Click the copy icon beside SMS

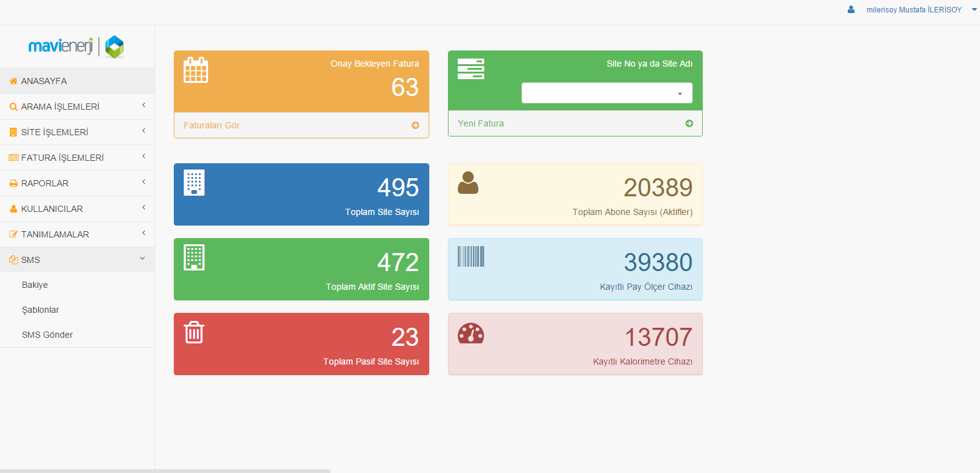tap(13, 260)
